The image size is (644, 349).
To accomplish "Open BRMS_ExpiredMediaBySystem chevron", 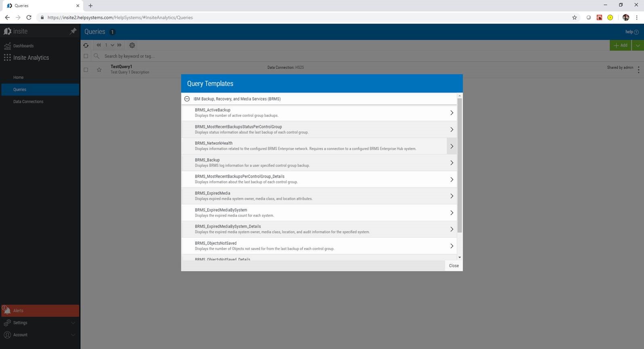I will [x=452, y=213].
